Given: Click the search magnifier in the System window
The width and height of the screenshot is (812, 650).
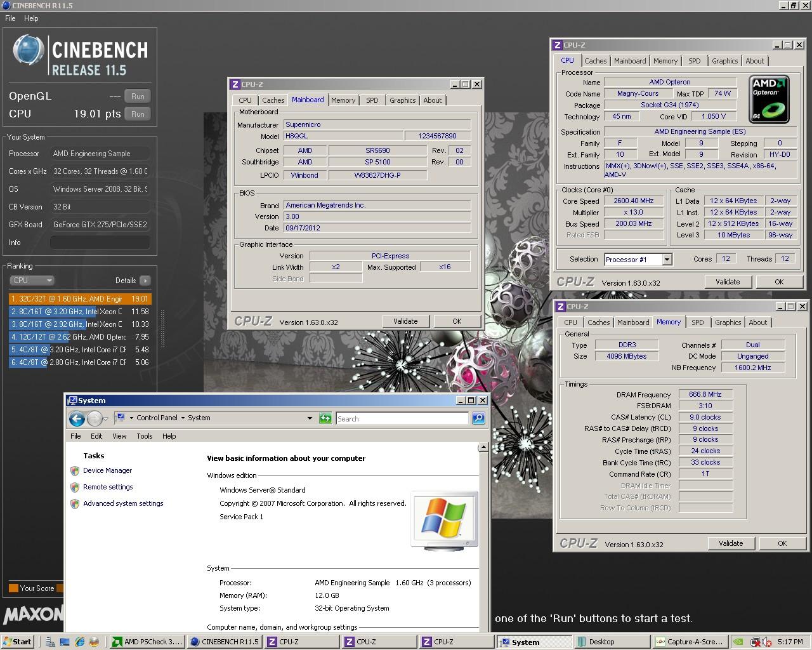Looking at the screenshot, I should pos(478,418).
